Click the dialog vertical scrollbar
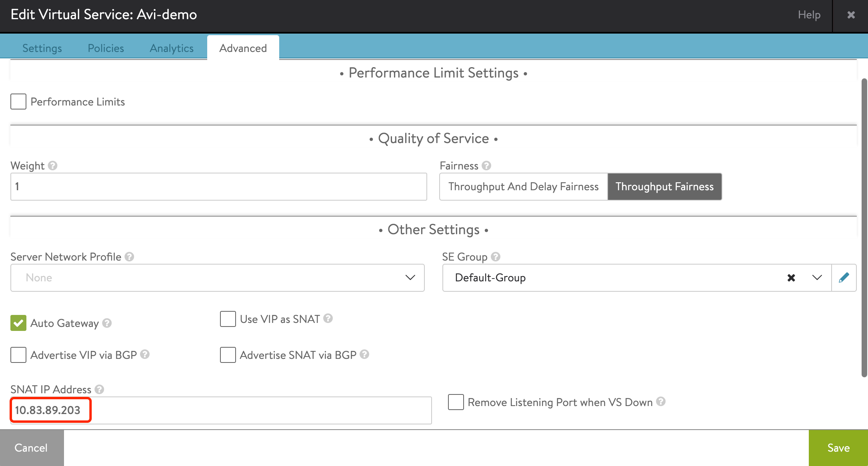868x466 pixels. [x=864, y=228]
